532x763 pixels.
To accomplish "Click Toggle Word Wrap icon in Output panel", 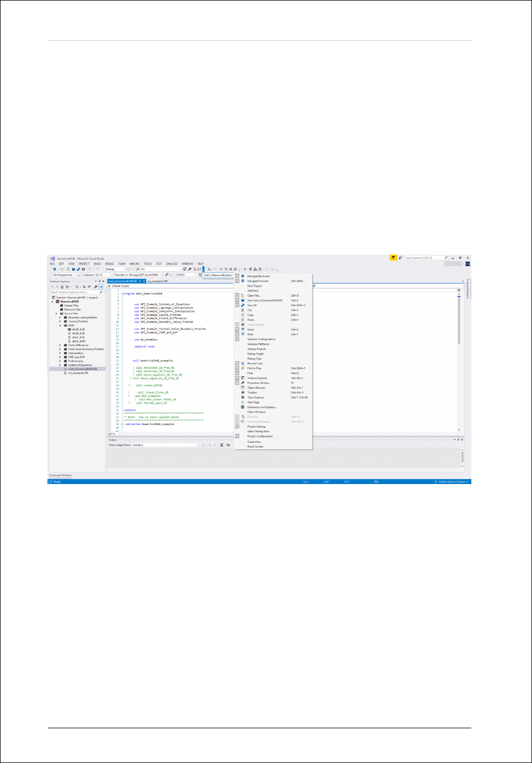I will click(x=228, y=445).
